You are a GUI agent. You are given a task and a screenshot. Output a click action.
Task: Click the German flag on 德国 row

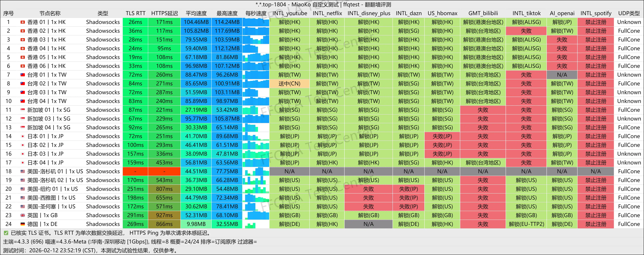click(23, 224)
